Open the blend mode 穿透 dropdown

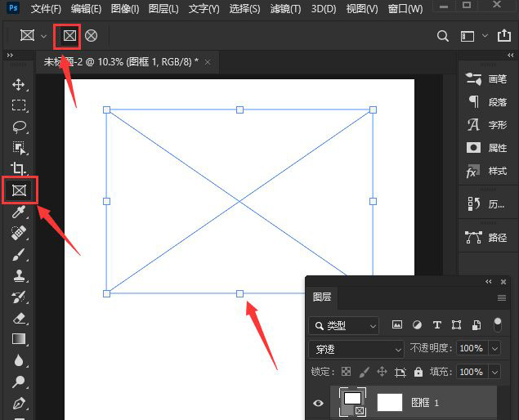[356, 349]
